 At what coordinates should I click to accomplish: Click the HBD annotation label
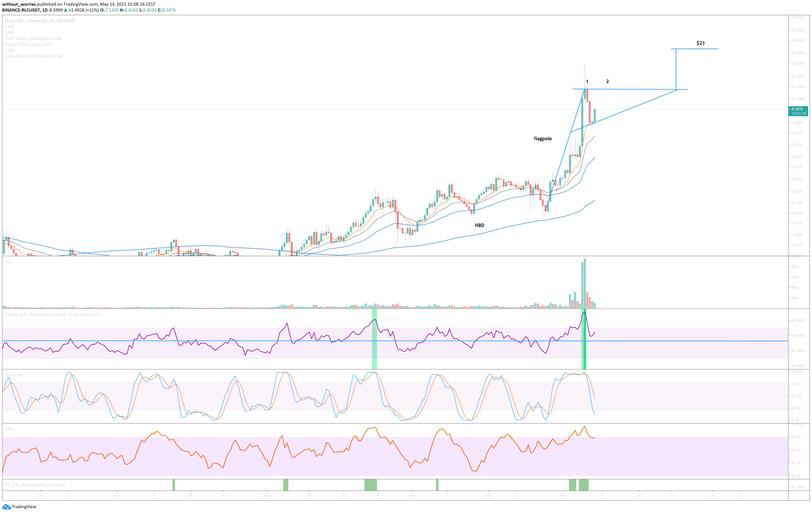click(479, 225)
